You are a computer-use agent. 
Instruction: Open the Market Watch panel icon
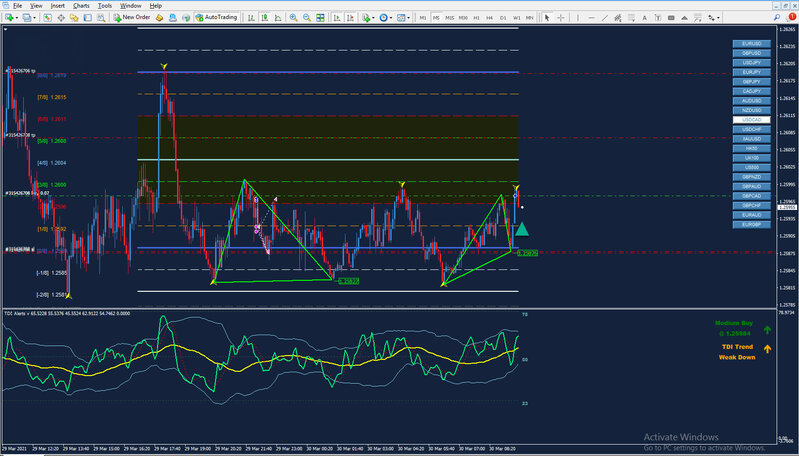47,17
